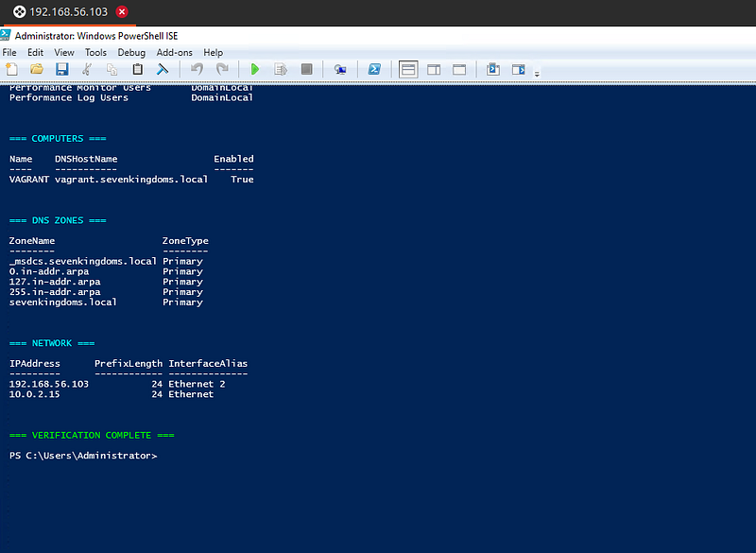Open the Edit menu
The width and height of the screenshot is (756, 553).
click(x=35, y=53)
